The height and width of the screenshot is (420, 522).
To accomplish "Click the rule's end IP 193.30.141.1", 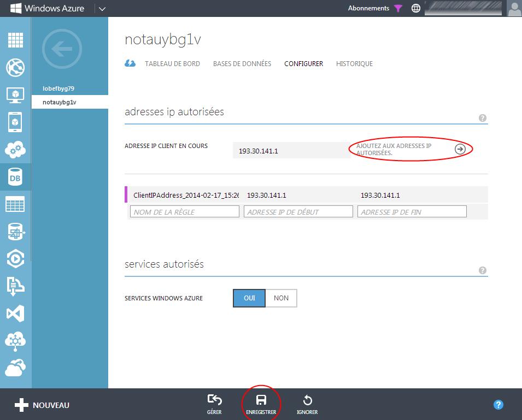I will coord(380,195).
